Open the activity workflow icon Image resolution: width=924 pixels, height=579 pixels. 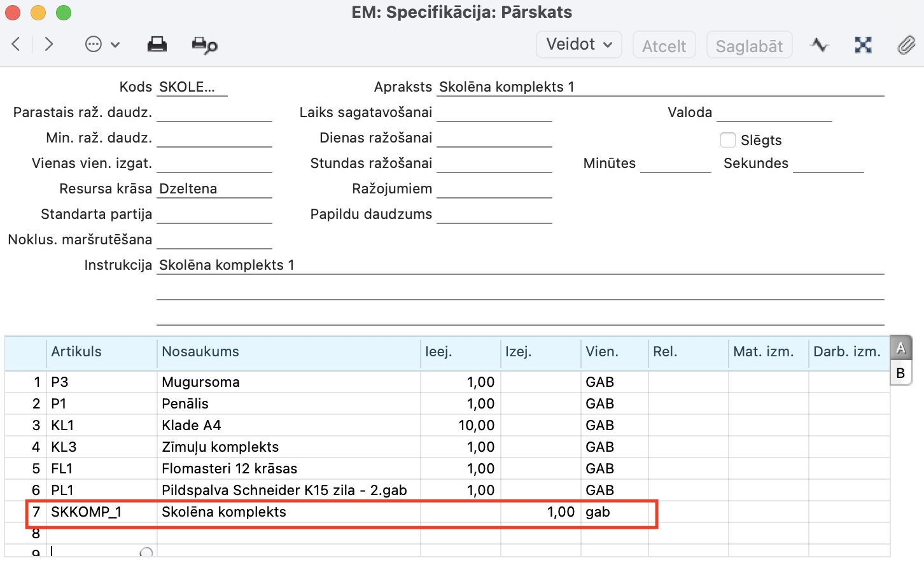coord(819,45)
